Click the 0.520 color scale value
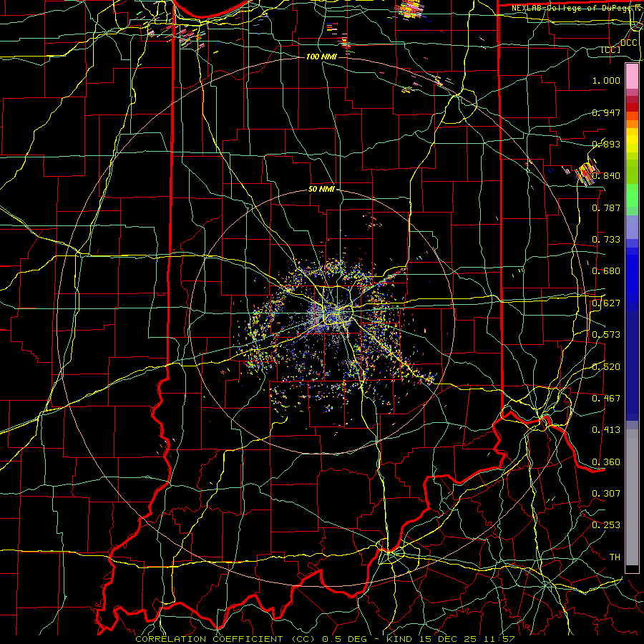The image size is (644, 644). [606, 367]
